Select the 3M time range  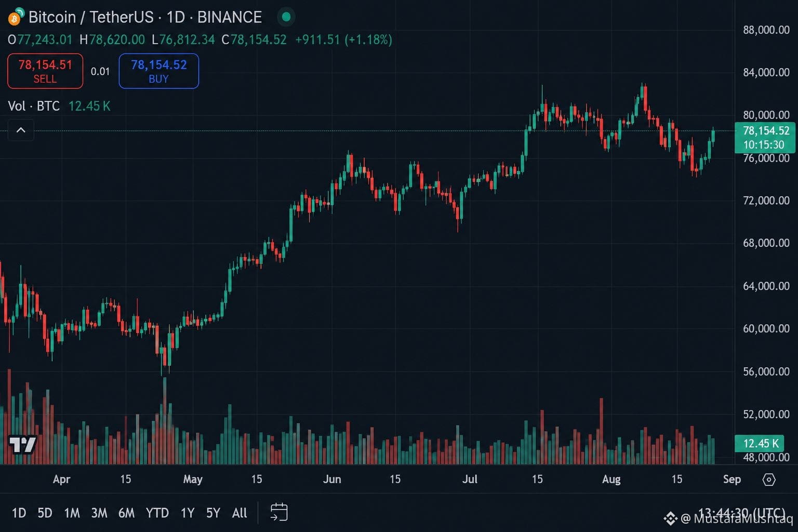pyautogui.click(x=99, y=513)
